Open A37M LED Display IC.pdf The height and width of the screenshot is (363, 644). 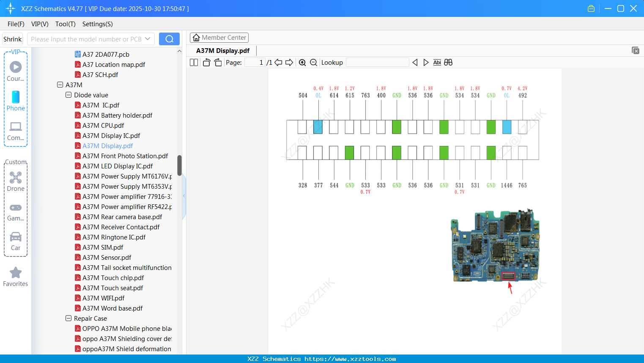[118, 166]
